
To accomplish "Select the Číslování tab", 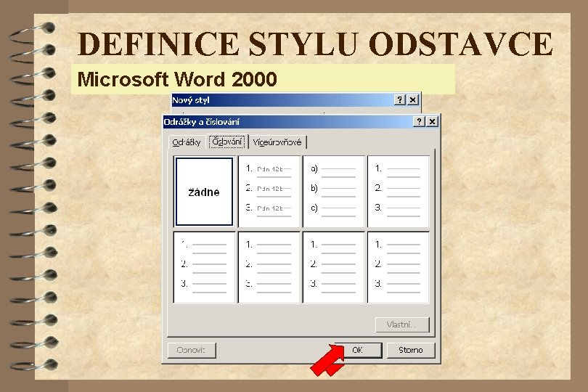I will (x=227, y=142).
